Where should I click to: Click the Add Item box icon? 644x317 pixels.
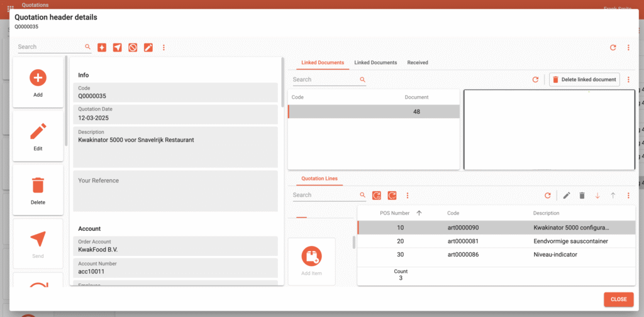pyautogui.click(x=311, y=256)
